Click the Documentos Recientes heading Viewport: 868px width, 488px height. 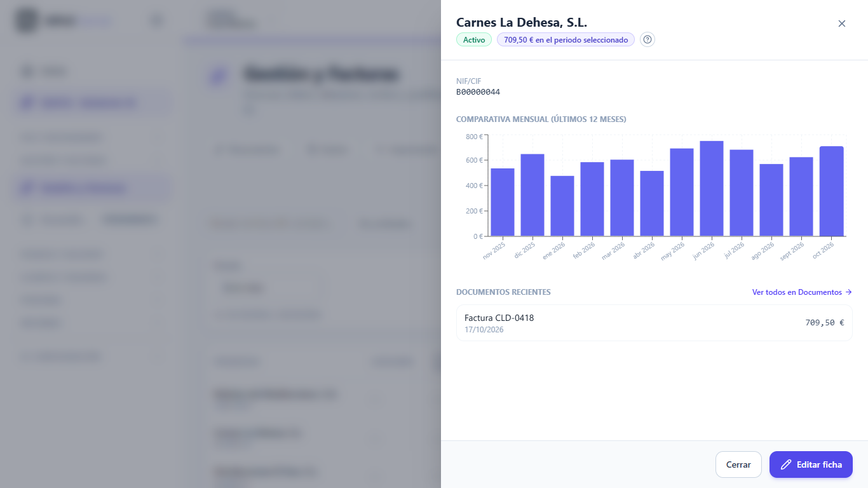tap(503, 292)
